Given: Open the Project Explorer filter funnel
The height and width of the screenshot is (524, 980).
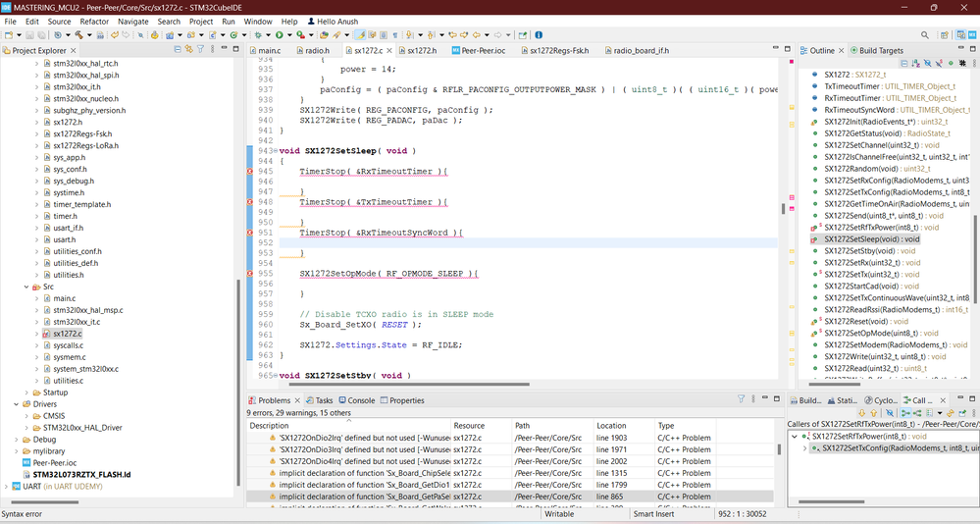Looking at the screenshot, I should click(x=201, y=49).
